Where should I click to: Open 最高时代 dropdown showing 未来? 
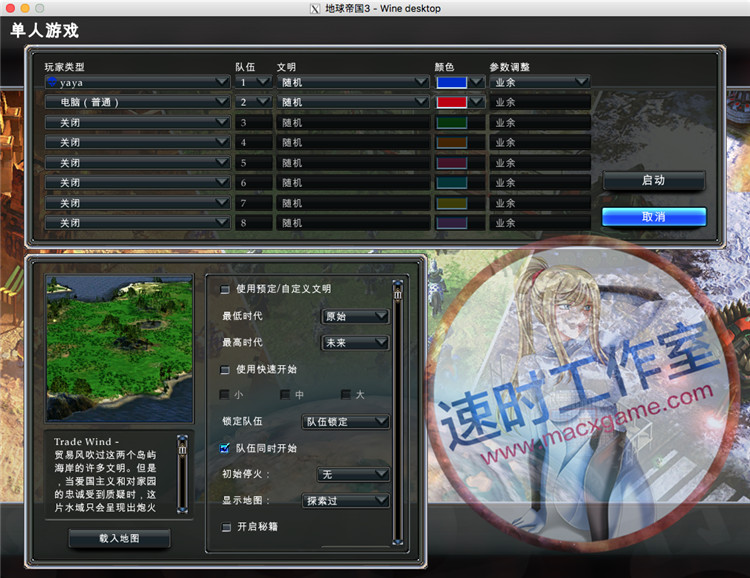click(x=355, y=343)
